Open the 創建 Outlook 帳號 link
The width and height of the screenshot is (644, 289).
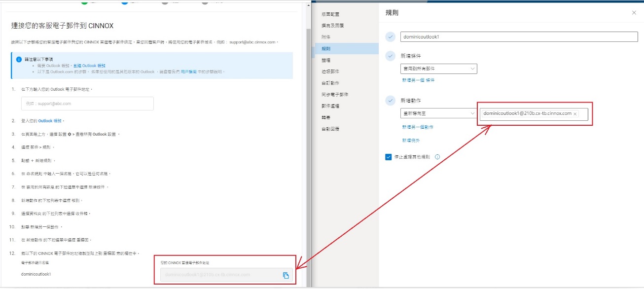point(90,66)
